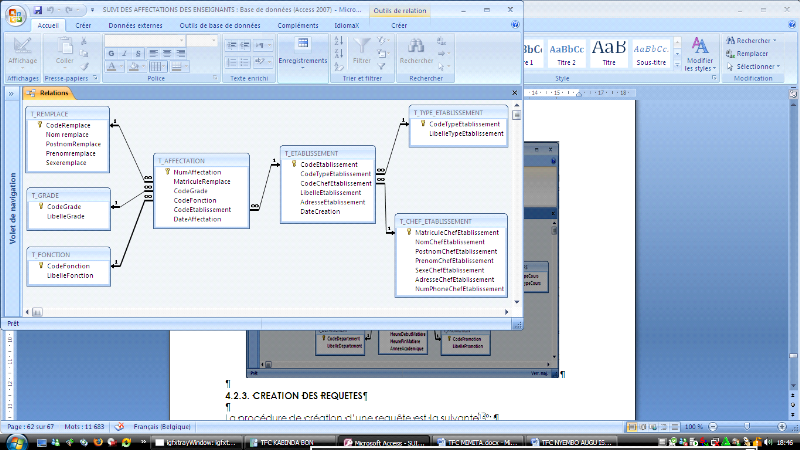Open the Outils de base de données tab
The image size is (800, 450).
point(222,24)
